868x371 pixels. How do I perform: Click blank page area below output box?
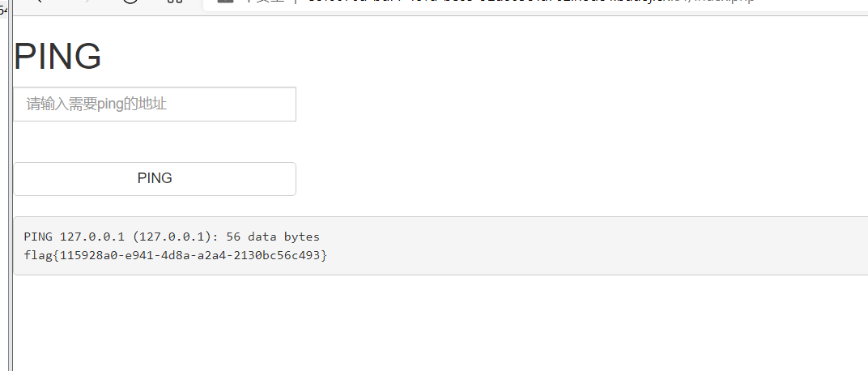[x=440, y=324]
